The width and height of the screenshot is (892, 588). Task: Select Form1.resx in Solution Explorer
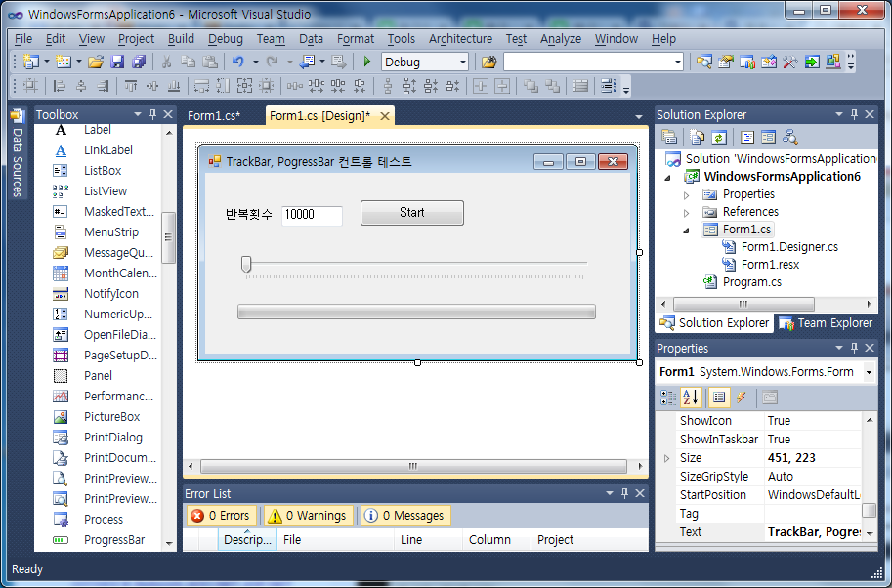pyautogui.click(x=770, y=265)
